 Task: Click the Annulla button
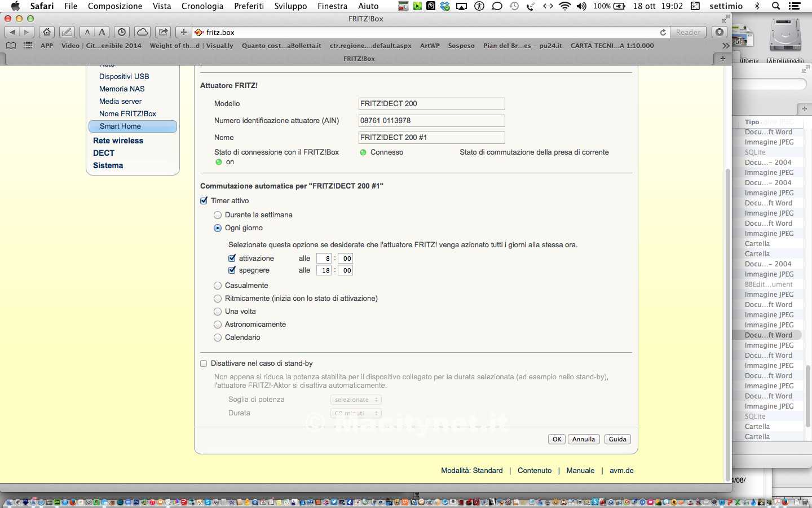tap(584, 439)
